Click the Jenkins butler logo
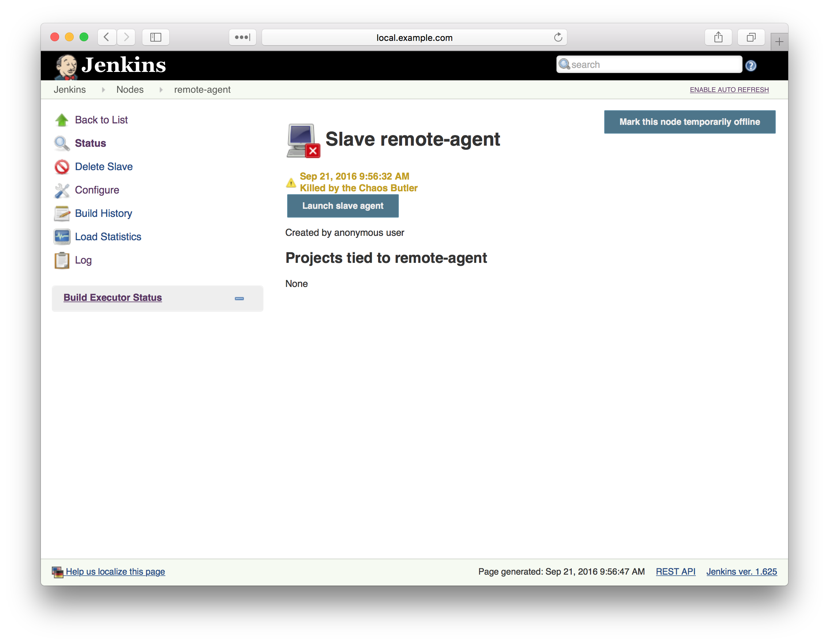The image size is (829, 644). [66, 66]
